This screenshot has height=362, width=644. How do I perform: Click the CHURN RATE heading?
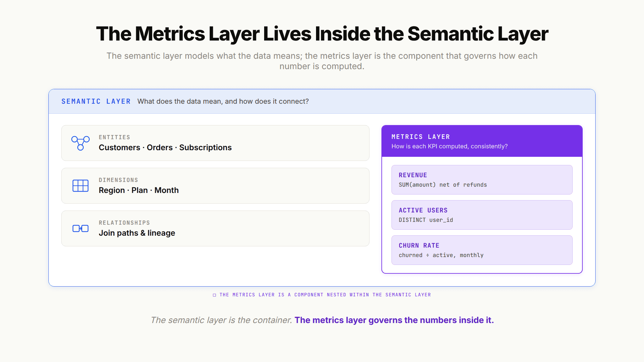coord(419,245)
